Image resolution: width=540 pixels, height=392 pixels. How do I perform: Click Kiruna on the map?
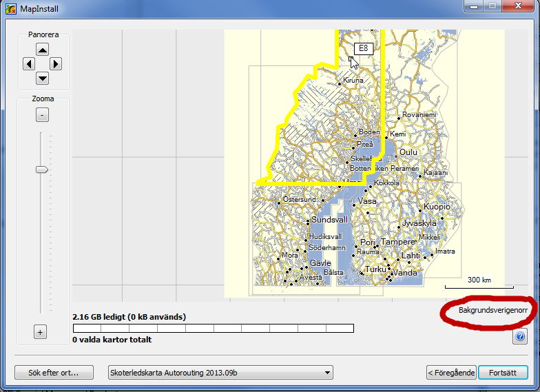point(352,81)
